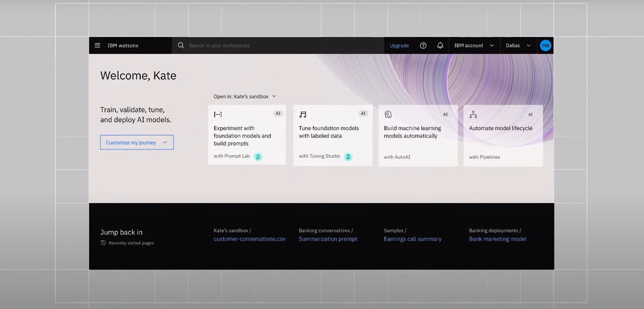
Task: Click the beta badge beside Tuning Studio
Action: [x=348, y=157]
